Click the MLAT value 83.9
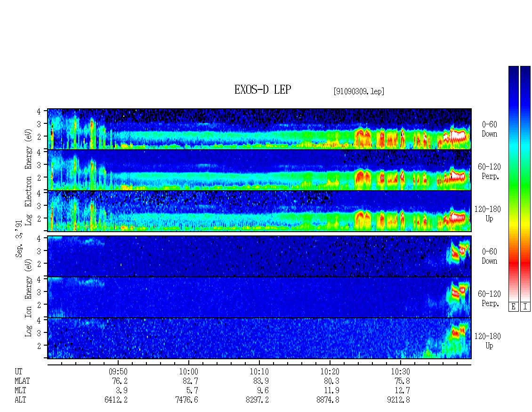This screenshot has width=532, height=412. point(261,381)
